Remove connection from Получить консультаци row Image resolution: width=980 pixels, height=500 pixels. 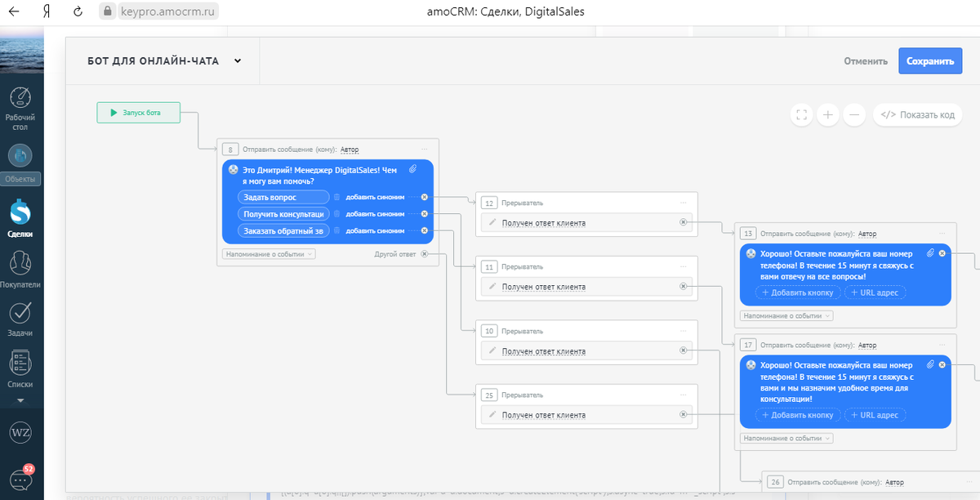tap(424, 214)
